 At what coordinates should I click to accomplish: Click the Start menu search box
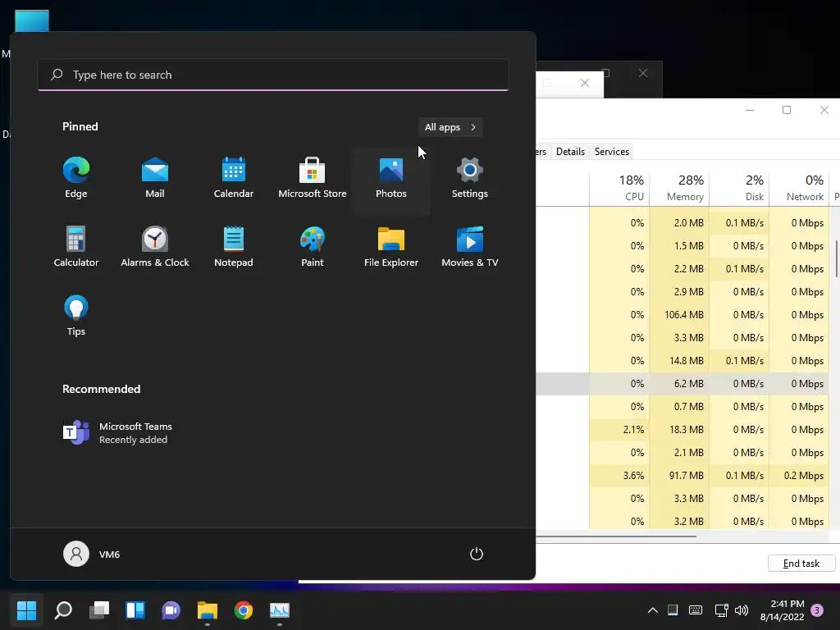(273, 75)
